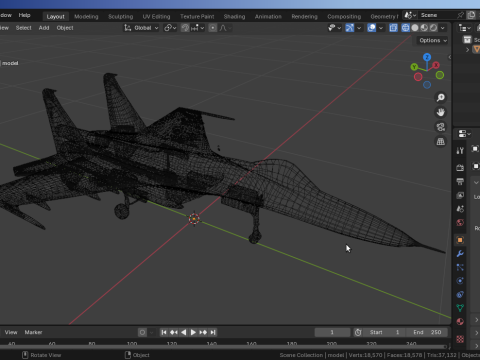Open the timeline View menu
Image resolution: width=480 pixels, height=360 pixels.
coord(11,332)
